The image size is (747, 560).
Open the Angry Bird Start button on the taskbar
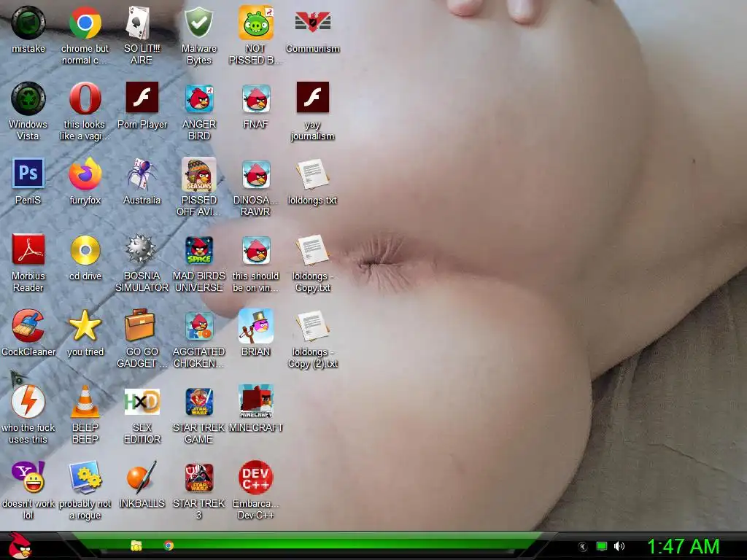(x=20, y=545)
